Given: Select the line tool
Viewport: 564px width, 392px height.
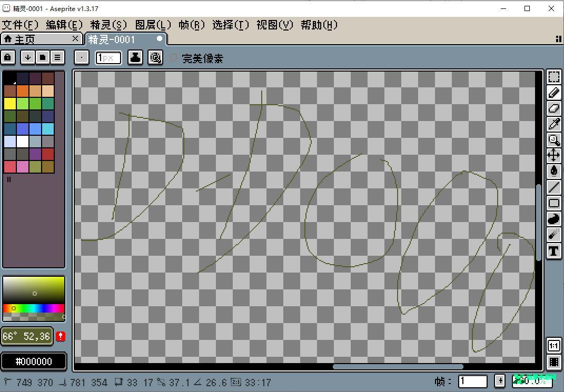Looking at the screenshot, I should 554,187.
